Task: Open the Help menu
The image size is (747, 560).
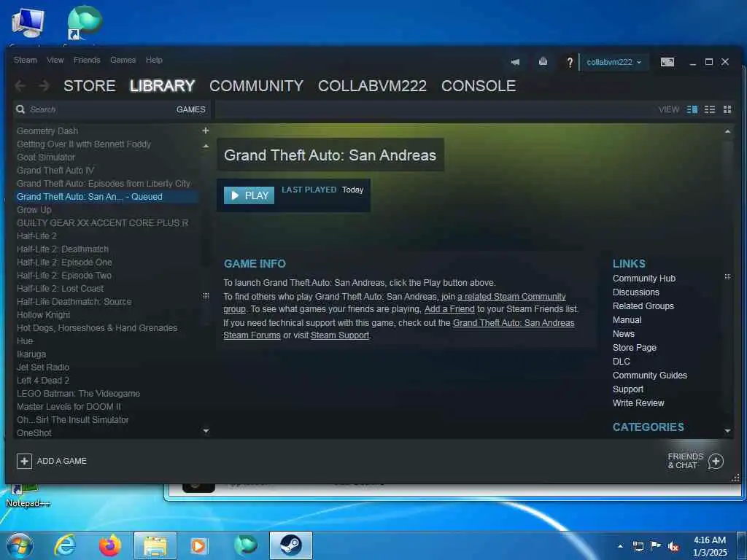Action: (154, 60)
